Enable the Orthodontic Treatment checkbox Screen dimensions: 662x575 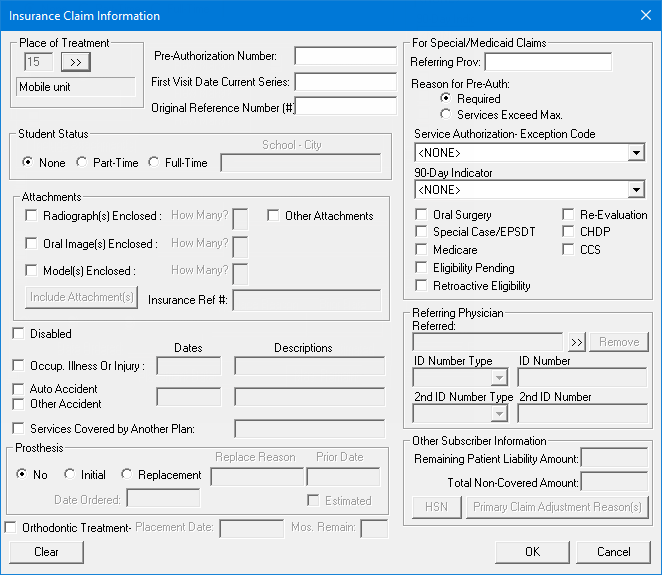(11, 528)
